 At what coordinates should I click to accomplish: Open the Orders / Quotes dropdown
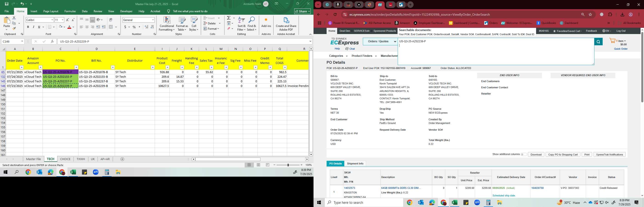[x=380, y=41]
